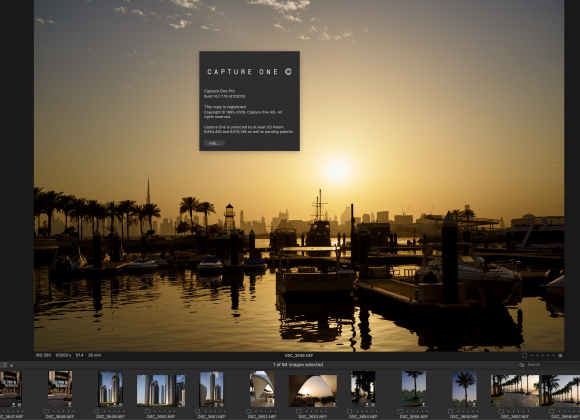Image resolution: width=580 pixels, height=420 pixels.
Task: Set a star rating on the viewer footer dots
Action: click(x=543, y=356)
